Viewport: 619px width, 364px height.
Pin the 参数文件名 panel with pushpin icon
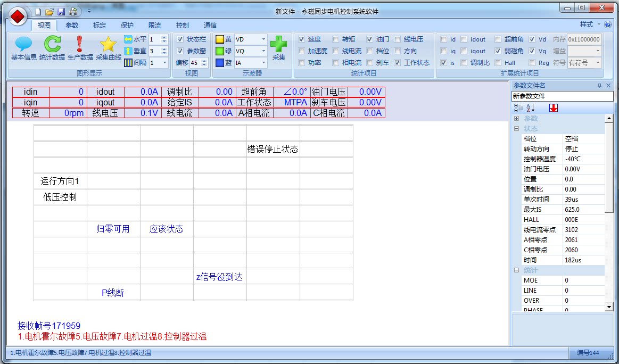[x=599, y=85]
